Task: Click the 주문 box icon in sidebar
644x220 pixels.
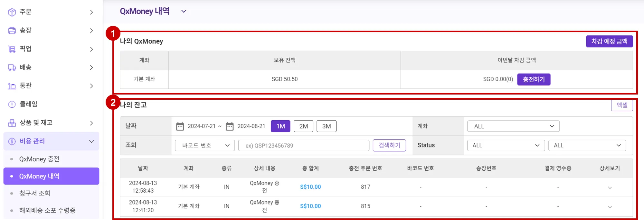Action: 12,12
